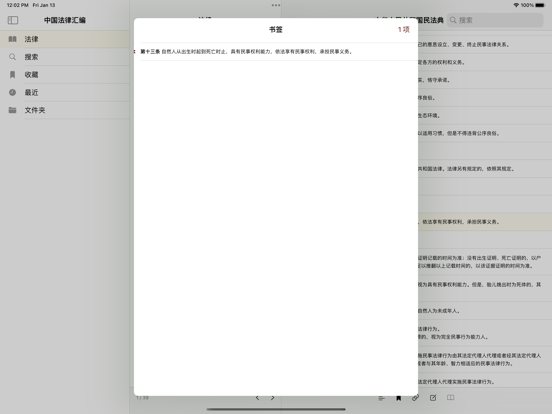Go to next page arrow
The image size is (552, 414).
(273, 398)
